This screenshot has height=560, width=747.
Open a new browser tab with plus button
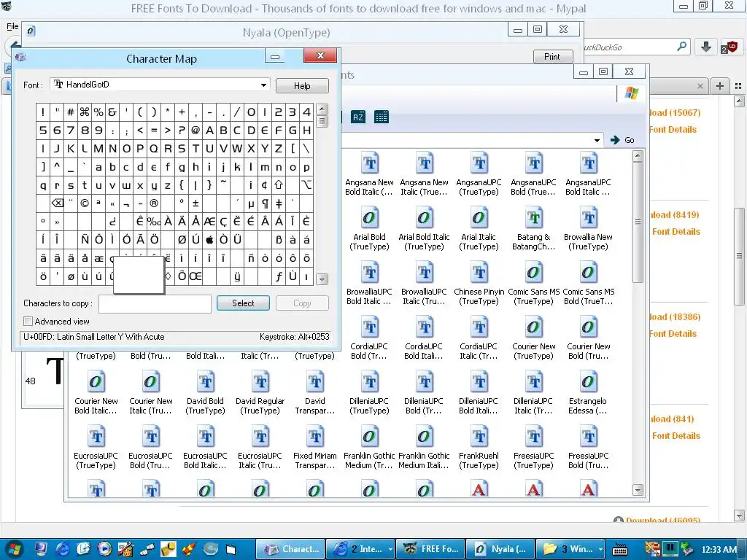tap(720, 86)
